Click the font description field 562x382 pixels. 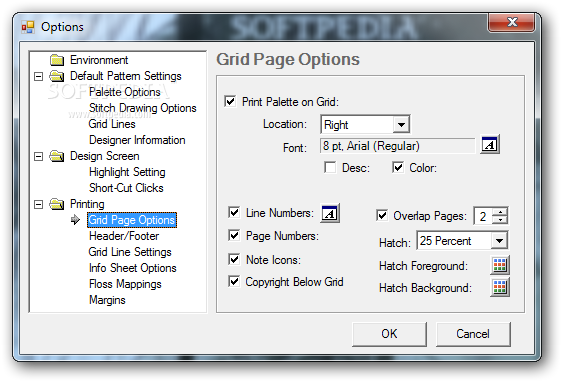[x=397, y=146]
